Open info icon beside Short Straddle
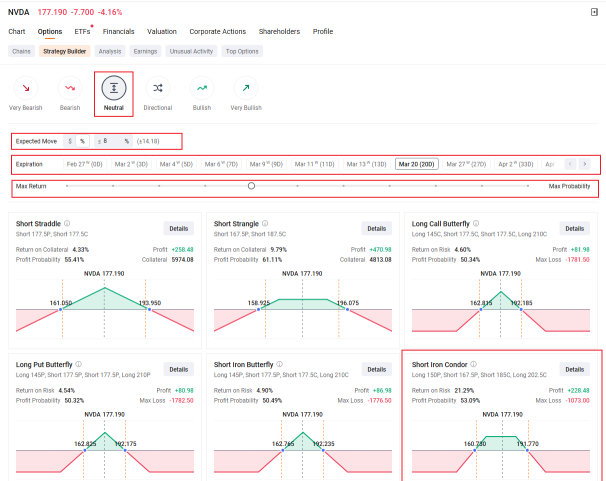Screen dimensions: 606x481 coord(67,223)
